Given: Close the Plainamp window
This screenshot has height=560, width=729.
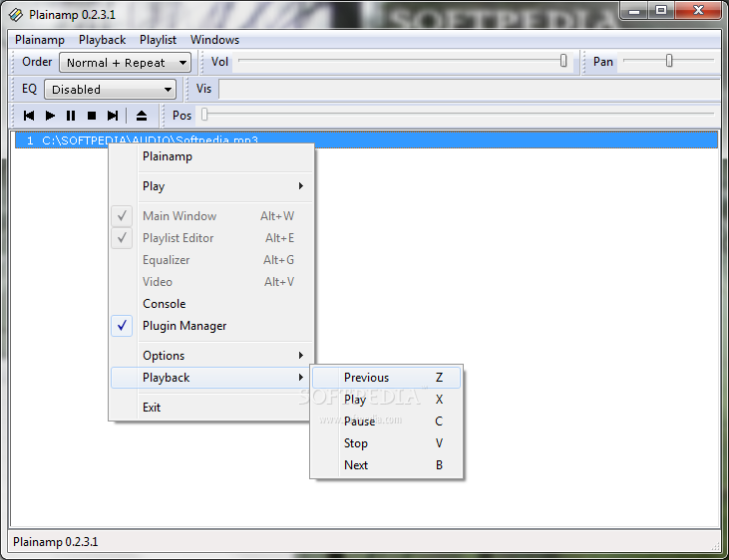Looking at the screenshot, I should [698, 11].
